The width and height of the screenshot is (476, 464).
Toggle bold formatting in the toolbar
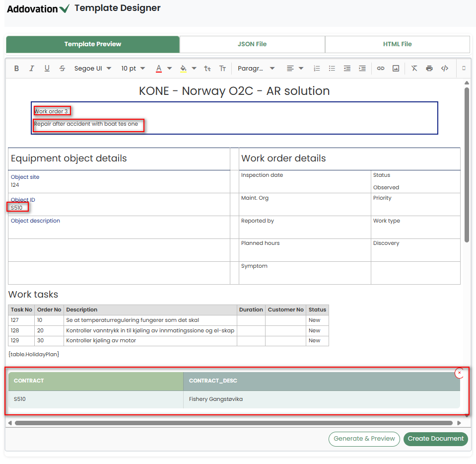pos(16,69)
